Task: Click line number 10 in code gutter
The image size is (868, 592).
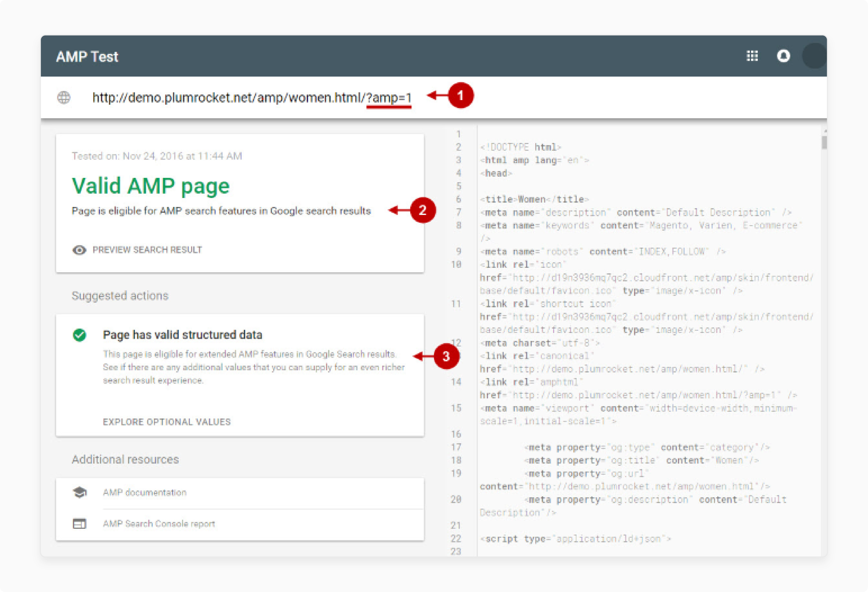Action: click(456, 265)
